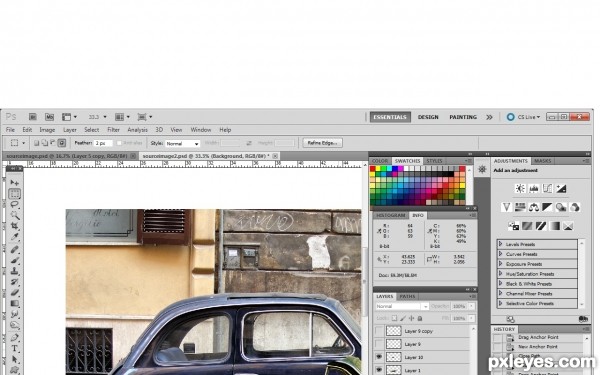This screenshot has height=375, width=600.
Task: Select the Clone Stamp tool
Action: 15,271
